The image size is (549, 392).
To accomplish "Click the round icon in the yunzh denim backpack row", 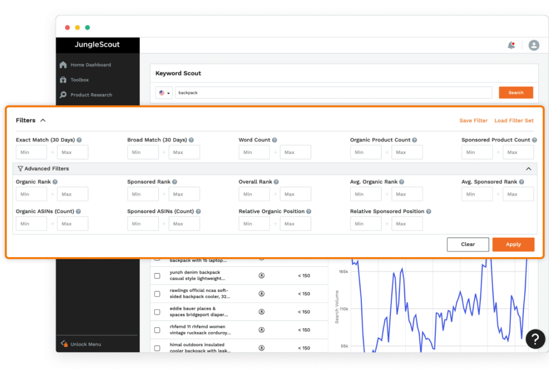I will click(x=262, y=276).
